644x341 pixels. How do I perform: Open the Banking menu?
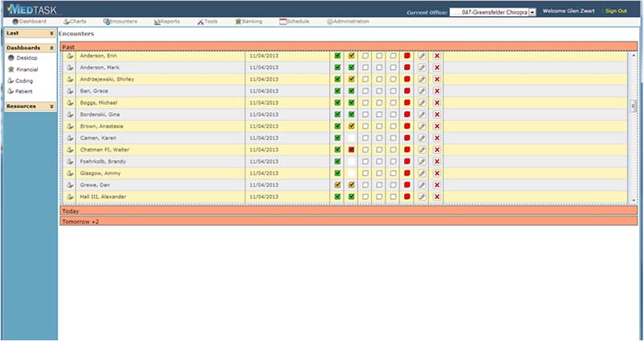pos(249,22)
